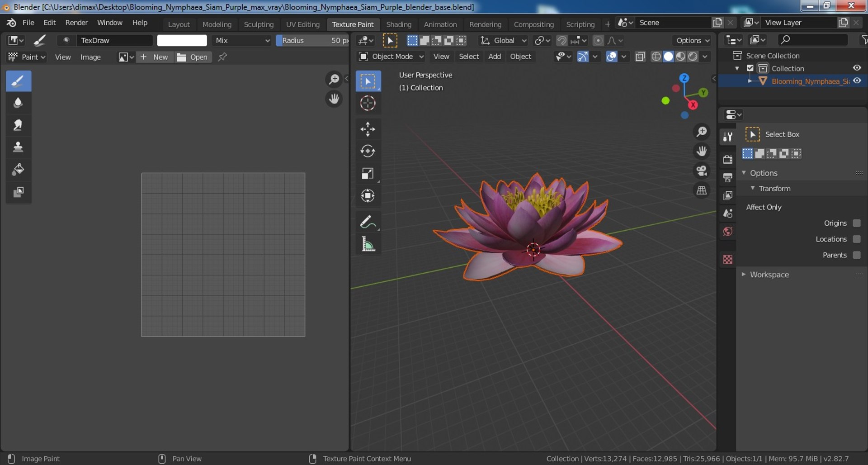Switch to the UV Editing workspace tab
Image resolution: width=868 pixels, height=465 pixels.
coord(302,24)
